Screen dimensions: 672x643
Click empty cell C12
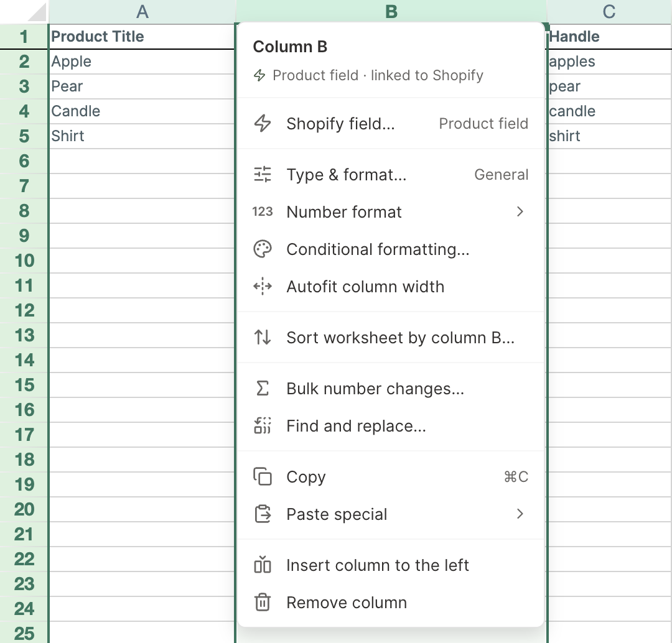tap(610, 310)
